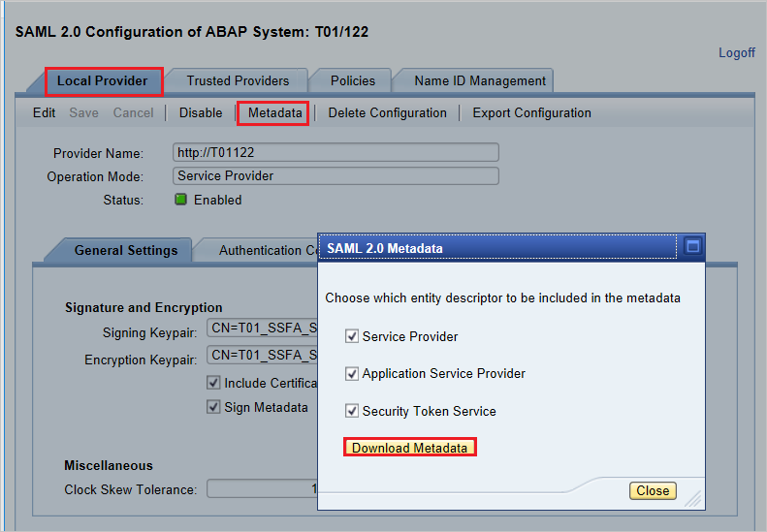Click the Provider Name field

pyautogui.click(x=336, y=152)
